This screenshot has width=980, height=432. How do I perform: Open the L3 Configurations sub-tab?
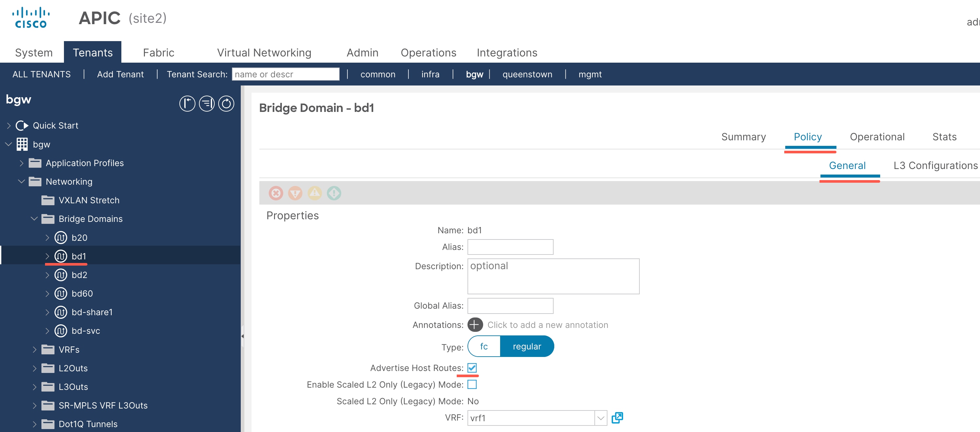tap(936, 165)
